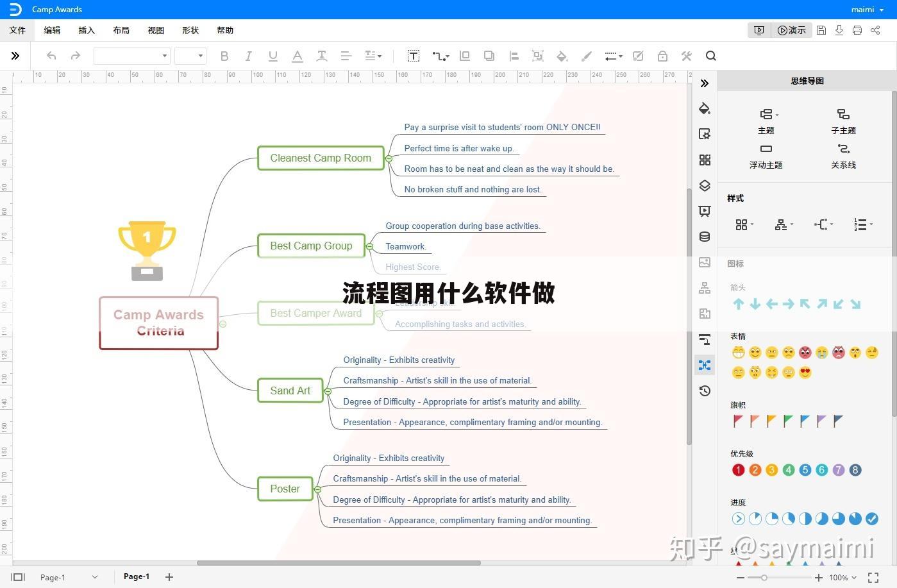Click the Redo arrow in toolbar

[76, 56]
